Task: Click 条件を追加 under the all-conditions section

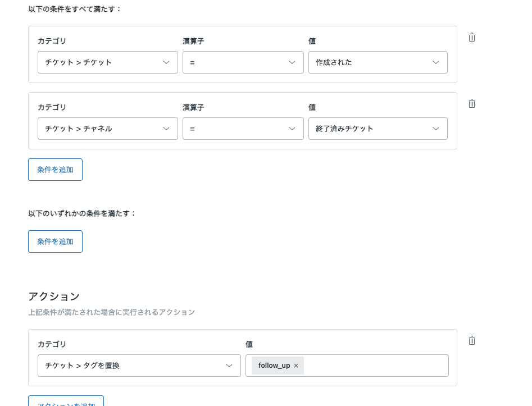Action: pos(55,169)
